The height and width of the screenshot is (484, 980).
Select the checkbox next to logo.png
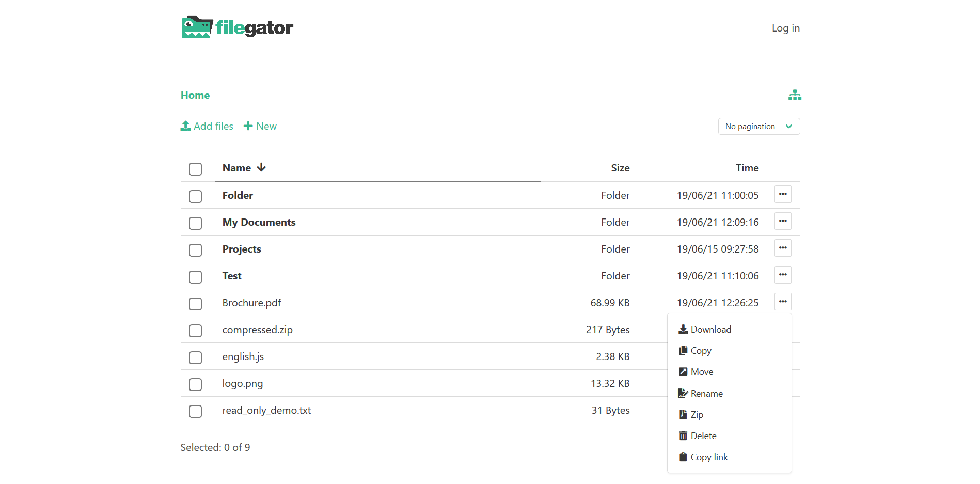click(x=195, y=384)
